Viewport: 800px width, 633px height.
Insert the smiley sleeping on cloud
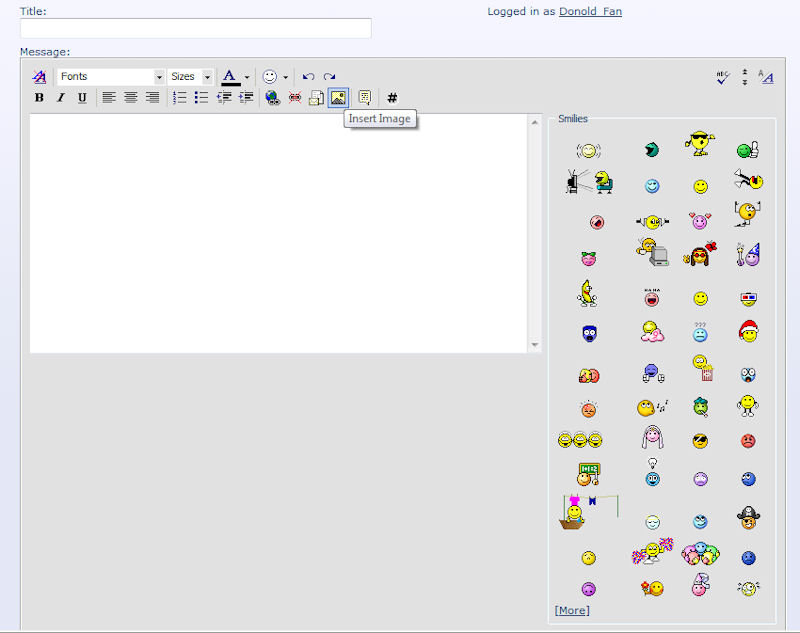pos(652,332)
